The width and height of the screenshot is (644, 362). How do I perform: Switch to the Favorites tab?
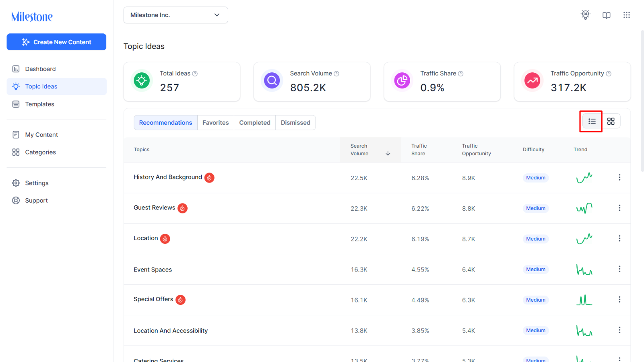[x=215, y=123]
